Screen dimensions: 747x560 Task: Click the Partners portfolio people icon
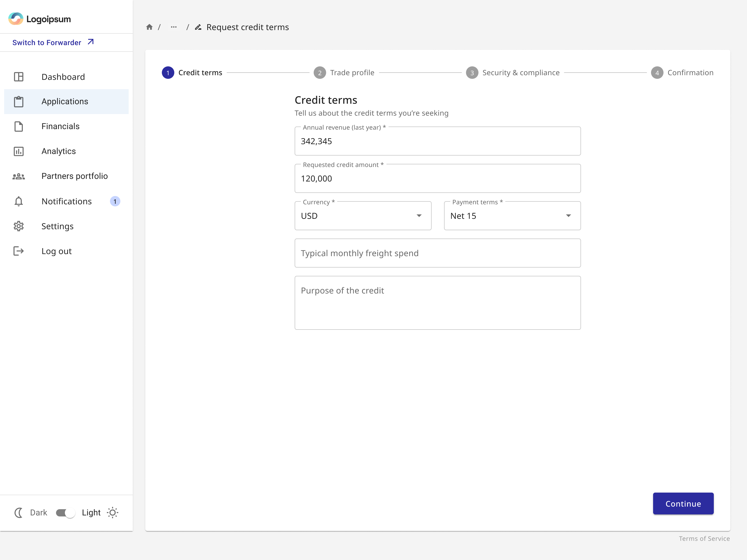pyautogui.click(x=19, y=176)
